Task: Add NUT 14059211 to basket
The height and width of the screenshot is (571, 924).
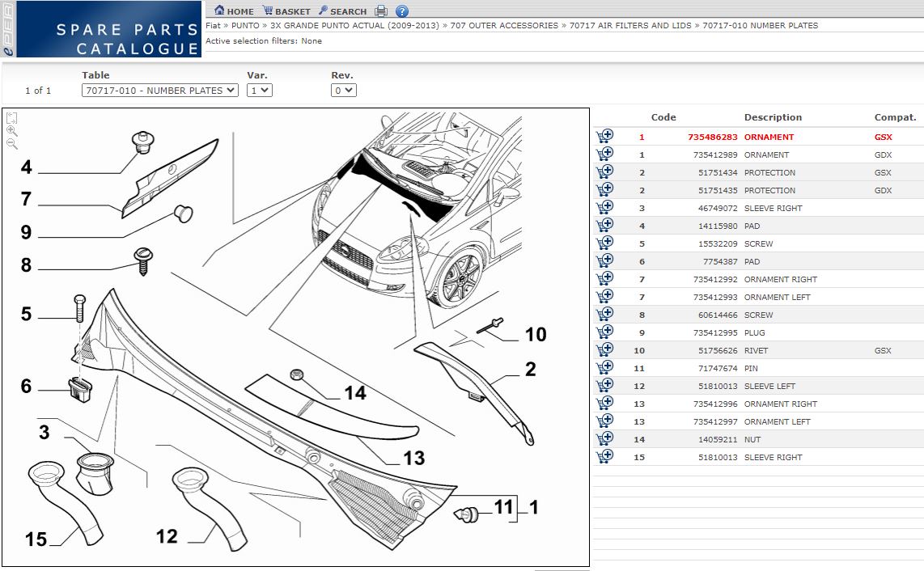Action: [x=604, y=438]
